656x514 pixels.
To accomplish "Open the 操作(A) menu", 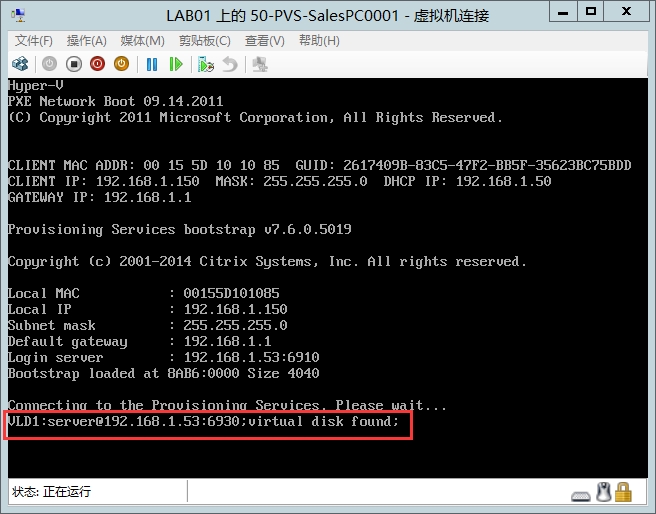I will point(87,41).
